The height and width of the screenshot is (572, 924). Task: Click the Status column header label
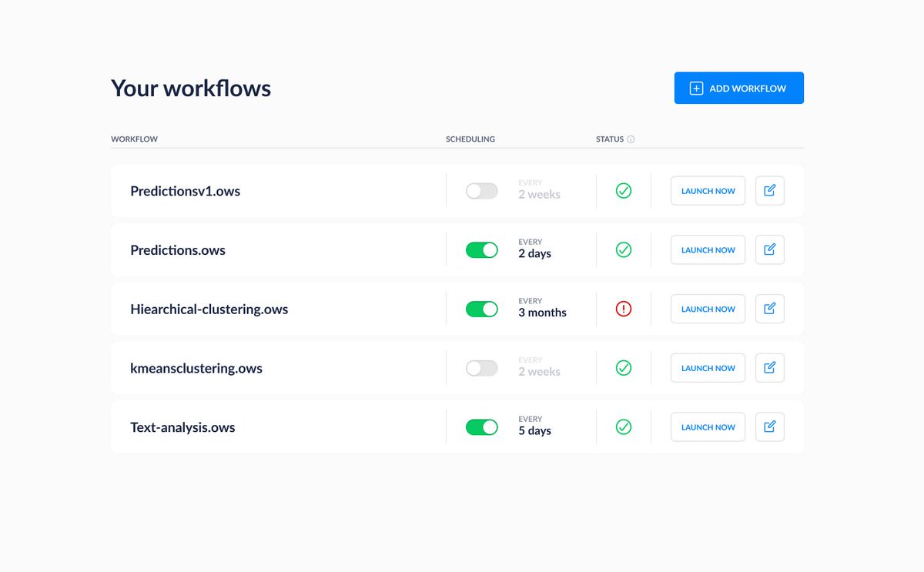(x=610, y=139)
